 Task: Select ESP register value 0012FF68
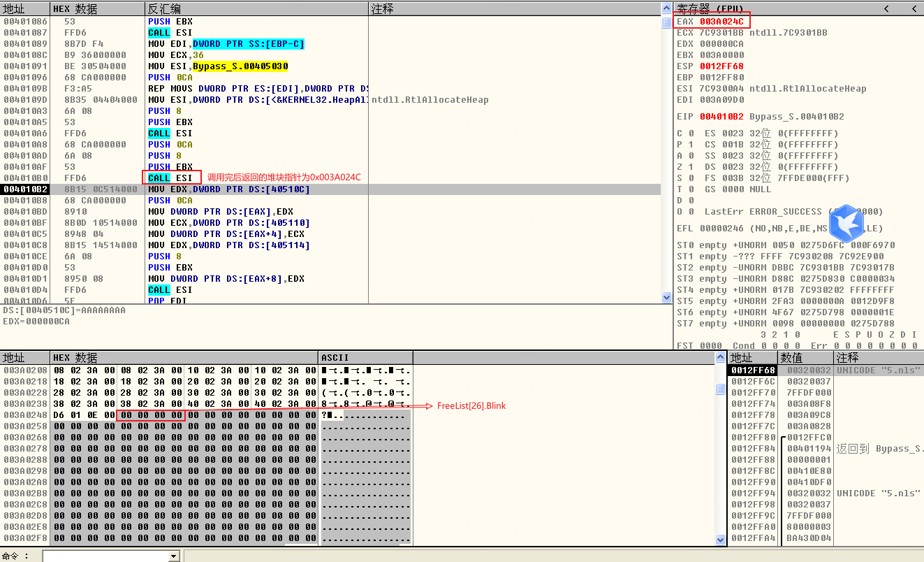pyautogui.click(x=721, y=66)
